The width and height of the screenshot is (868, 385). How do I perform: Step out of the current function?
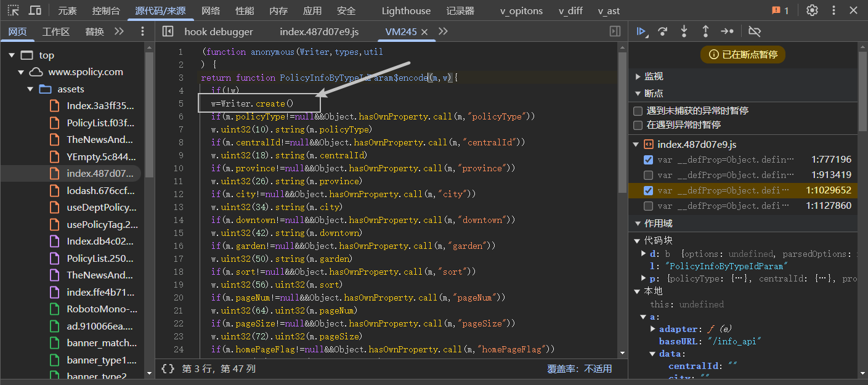coord(705,31)
